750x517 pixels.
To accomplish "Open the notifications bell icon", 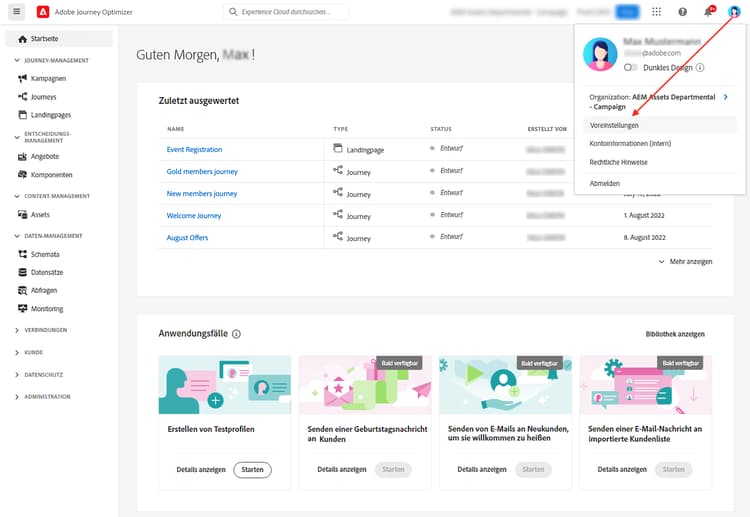I will [x=708, y=12].
